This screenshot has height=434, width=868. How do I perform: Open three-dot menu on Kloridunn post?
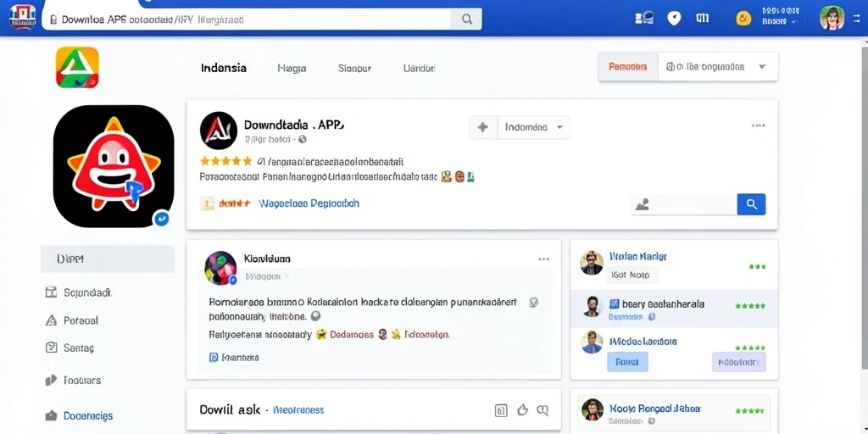click(543, 259)
